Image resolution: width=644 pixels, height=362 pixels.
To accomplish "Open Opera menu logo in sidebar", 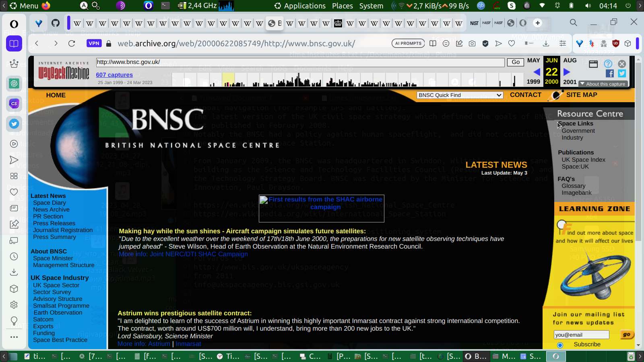I will (x=14, y=24).
